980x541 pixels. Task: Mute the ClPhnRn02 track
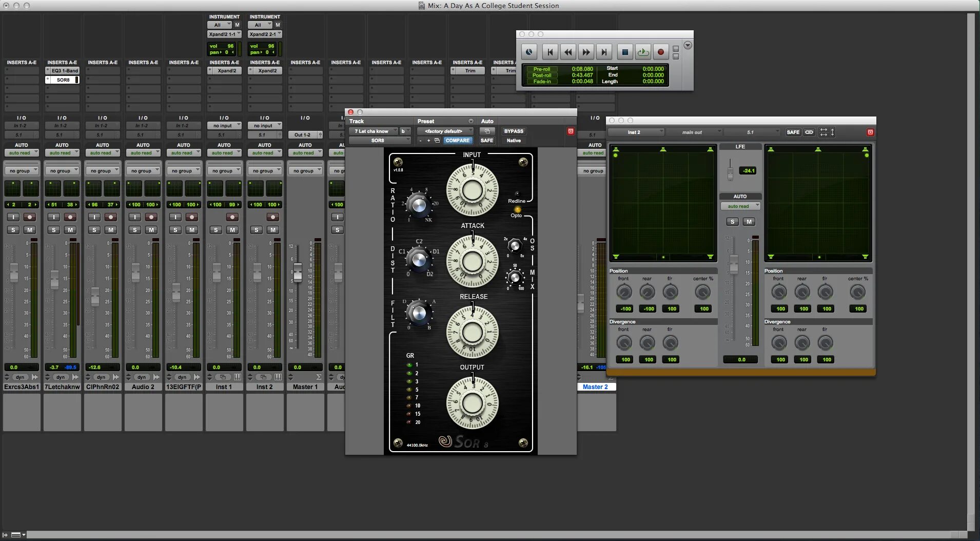click(x=111, y=230)
